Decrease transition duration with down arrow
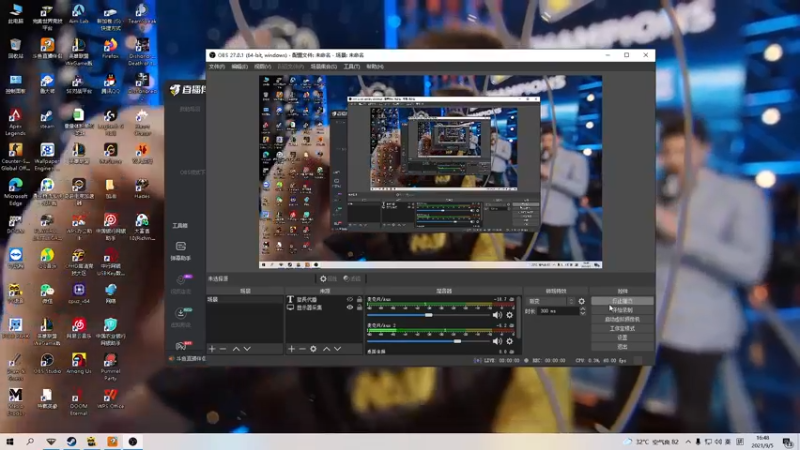Screen dimensions: 800x450 point(583,313)
